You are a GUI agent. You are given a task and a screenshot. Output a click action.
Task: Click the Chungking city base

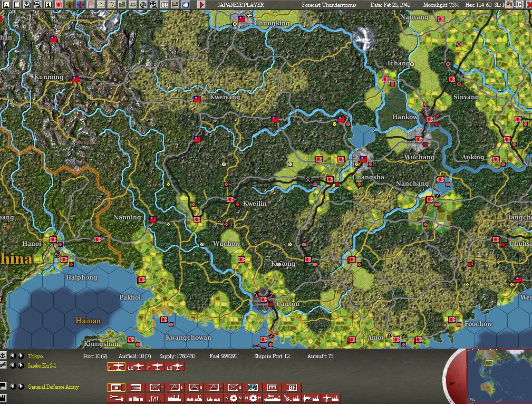click(241, 19)
